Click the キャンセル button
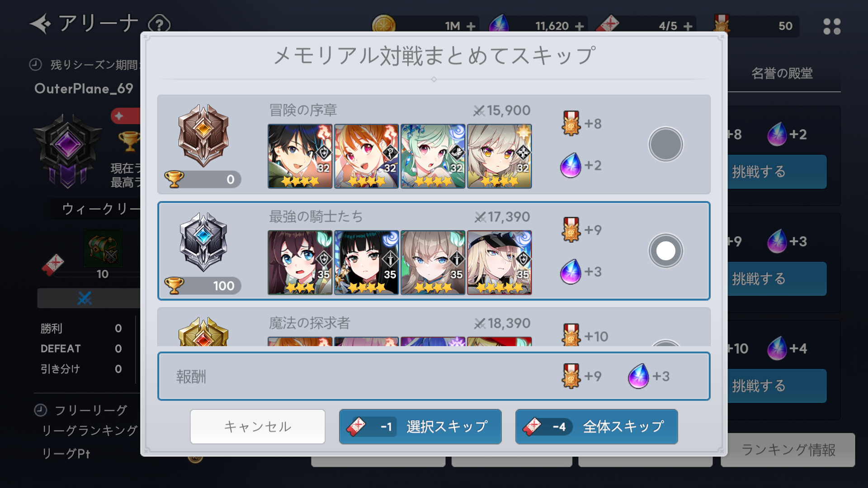Image resolution: width=868 pixels, height=488 pixels. coord(258,427)
